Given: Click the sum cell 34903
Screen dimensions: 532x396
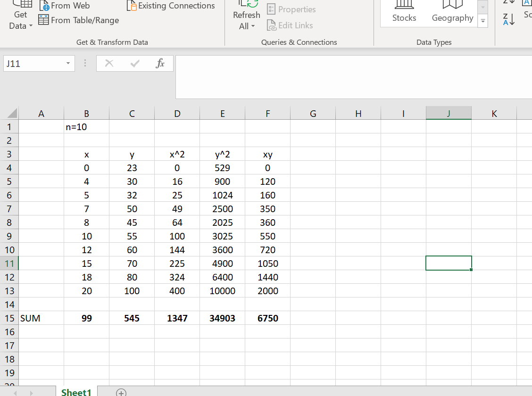Looking at the screenshot, I should (222, 318).
